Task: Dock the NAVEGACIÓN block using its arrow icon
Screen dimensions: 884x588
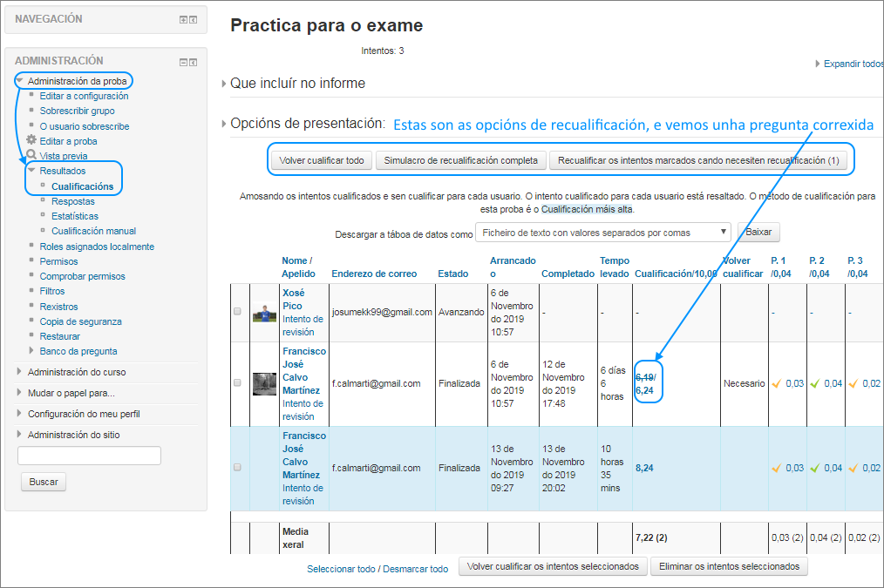Action: (193, 19)
